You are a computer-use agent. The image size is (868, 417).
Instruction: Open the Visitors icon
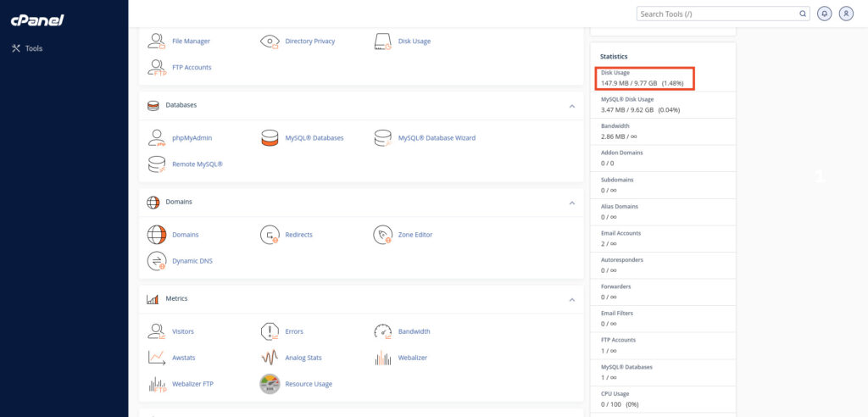click(157, 331)
